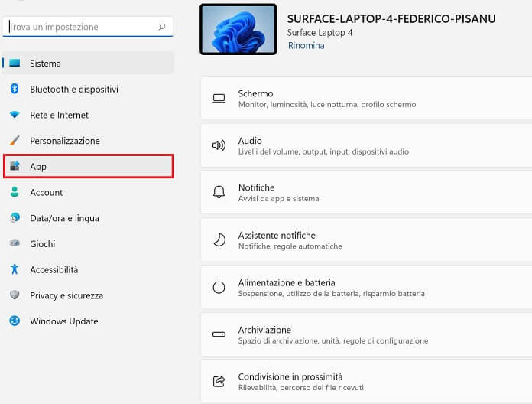Screen dimensions: 532x404
Task: Click the Wi-Fi icon beside Rete e Internet
Action: 15,115
